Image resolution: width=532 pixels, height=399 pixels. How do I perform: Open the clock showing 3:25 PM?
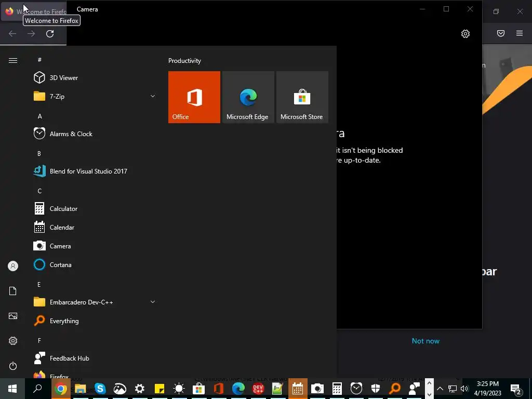pos(487,389)
